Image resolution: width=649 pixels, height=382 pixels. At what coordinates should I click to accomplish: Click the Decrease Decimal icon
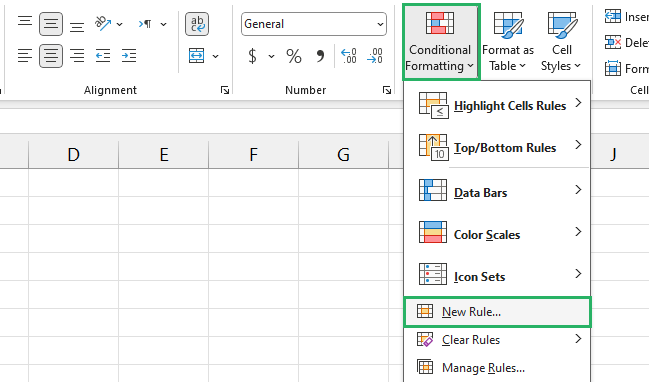tap(375, 56)
